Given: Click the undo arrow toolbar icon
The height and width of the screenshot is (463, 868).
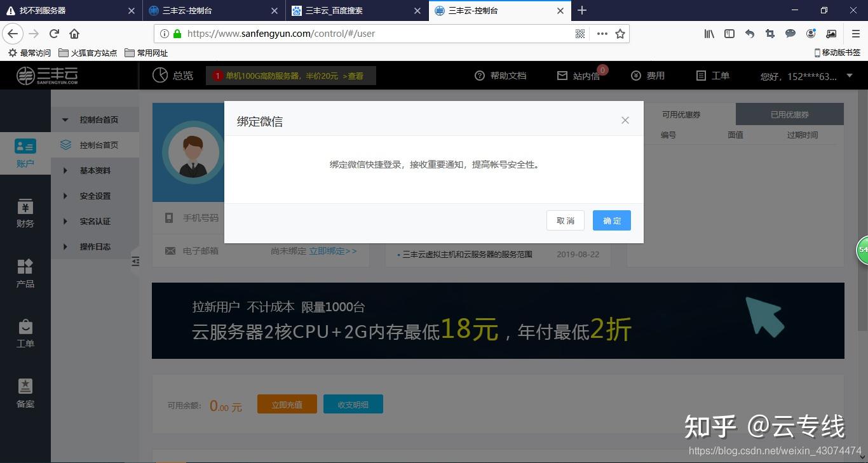Looking at the screenshot, I should (x=750, y=34).
